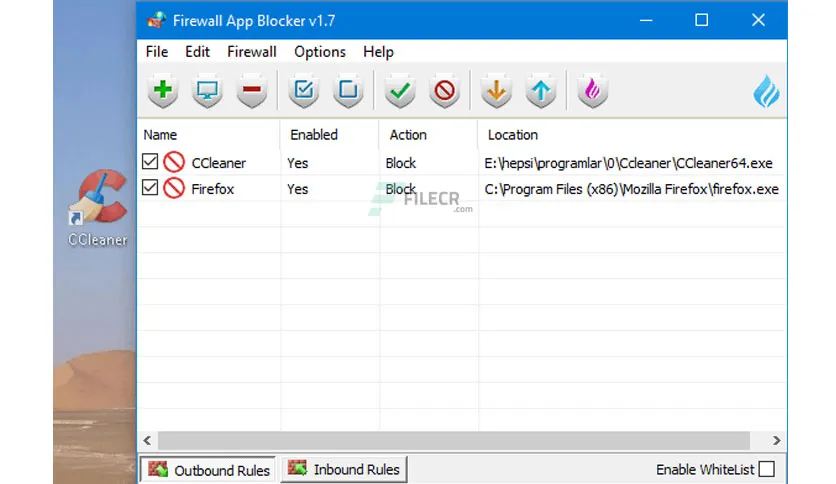Close the Firewall App Blocker window

758,20
